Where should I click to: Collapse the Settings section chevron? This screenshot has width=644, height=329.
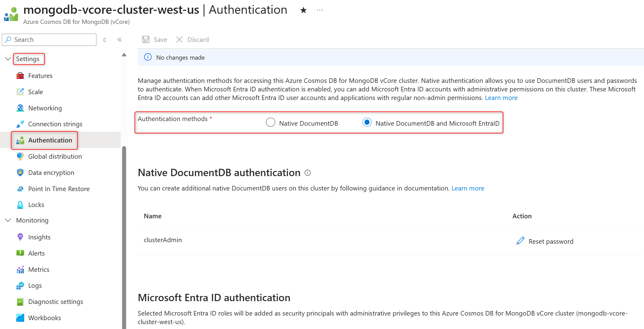(x=8, y=59)
